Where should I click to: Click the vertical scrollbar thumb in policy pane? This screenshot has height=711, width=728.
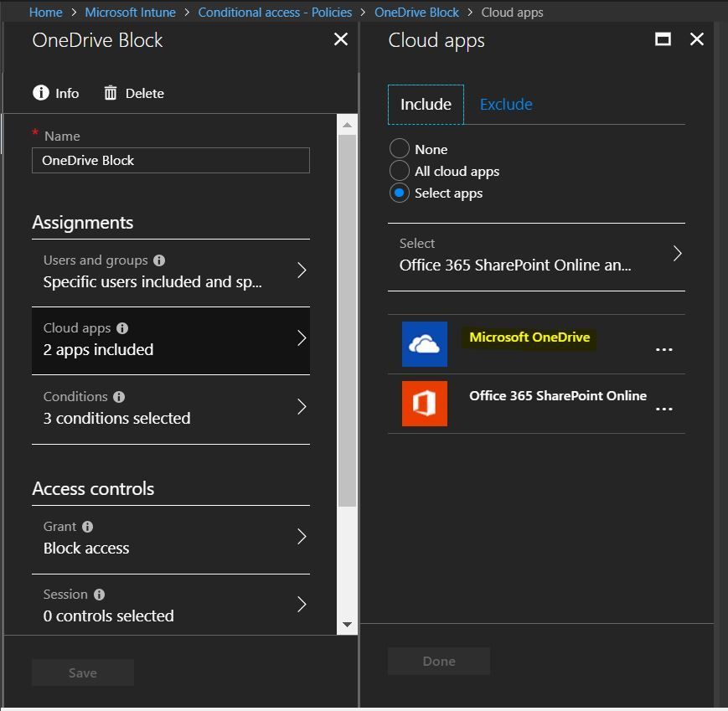(347, 321)
